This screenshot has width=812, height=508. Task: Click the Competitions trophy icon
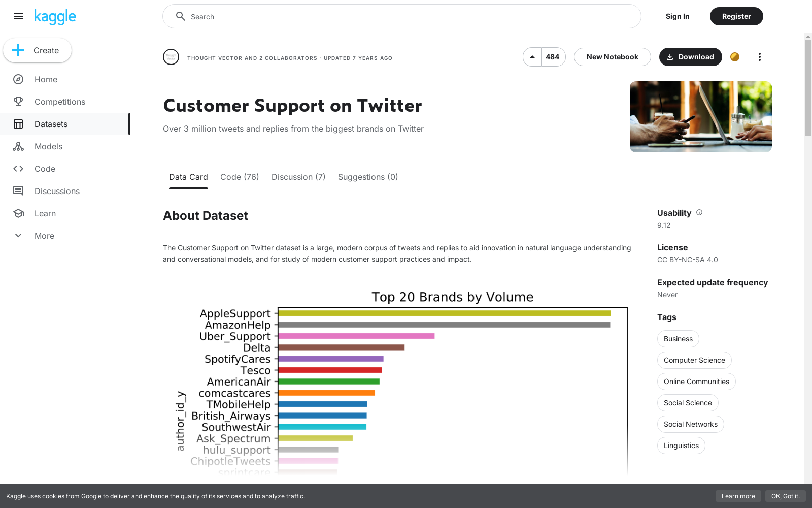point(18,102)
